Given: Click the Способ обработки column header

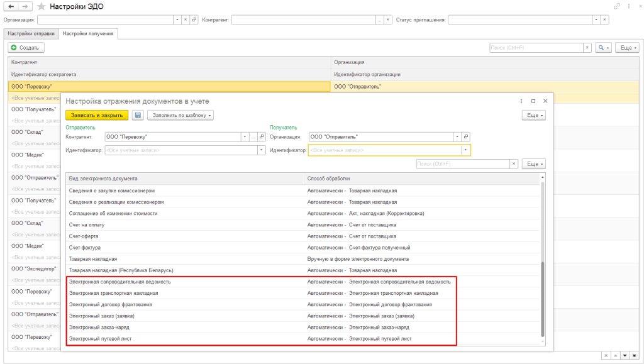Looking at the screenshot, I should coord(422,179).
